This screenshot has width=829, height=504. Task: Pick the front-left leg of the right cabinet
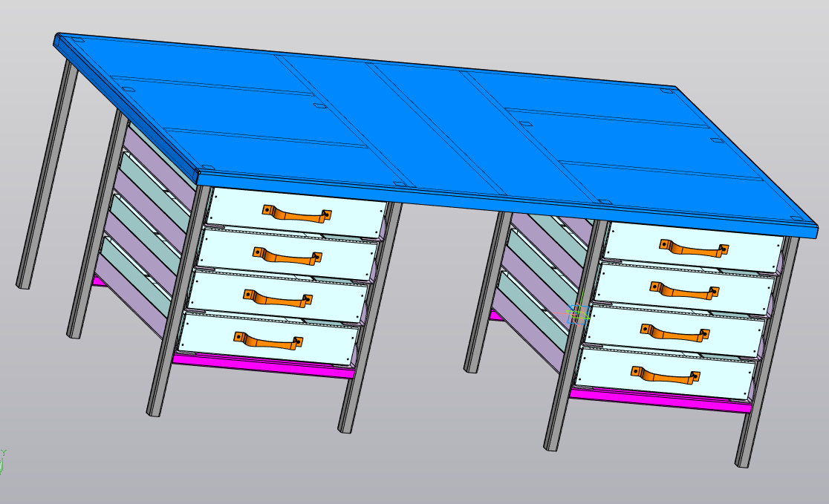coord(577,336)
